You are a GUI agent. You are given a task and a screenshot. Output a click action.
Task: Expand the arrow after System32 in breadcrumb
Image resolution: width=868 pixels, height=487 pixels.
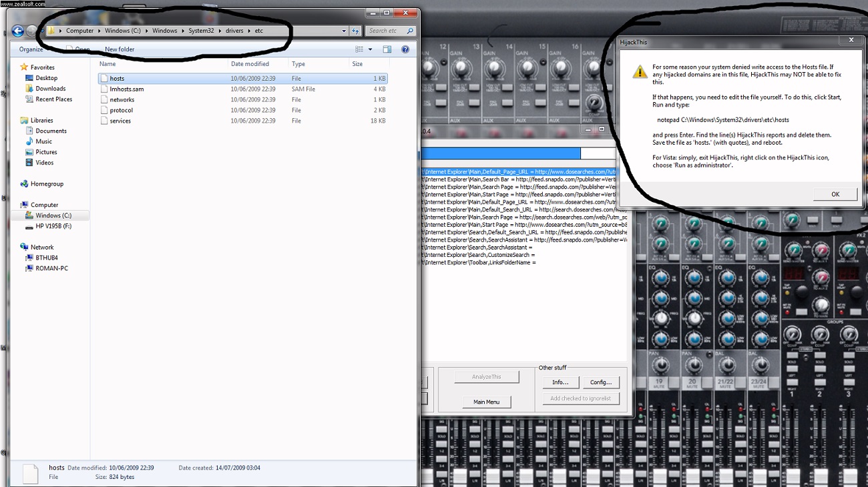[218, 31]
